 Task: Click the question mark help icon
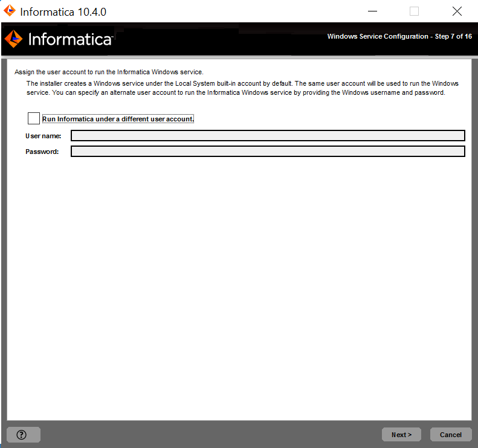click(22, 435)
